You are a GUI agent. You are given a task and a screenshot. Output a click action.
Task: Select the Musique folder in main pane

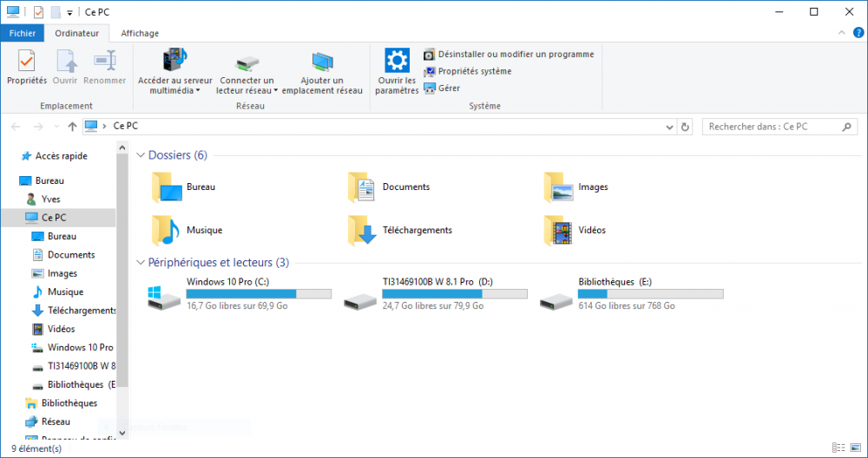point(187,230)
